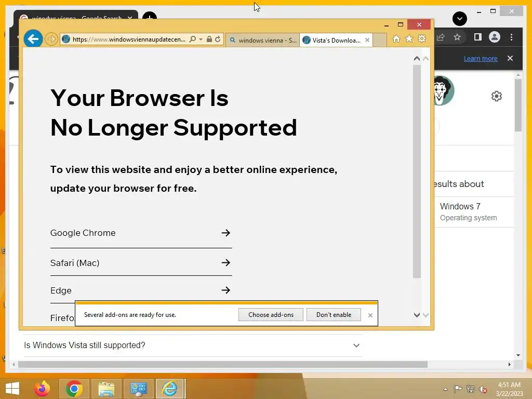Open the address bar autocomplete dropdown arrow
This screenshot has height=399, width=532.
coord(201,39)
